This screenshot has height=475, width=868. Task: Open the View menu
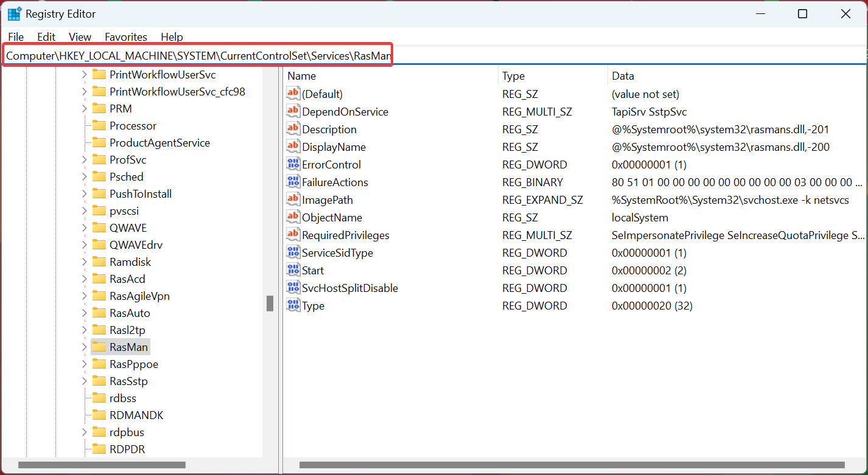[x=80, y=37]
